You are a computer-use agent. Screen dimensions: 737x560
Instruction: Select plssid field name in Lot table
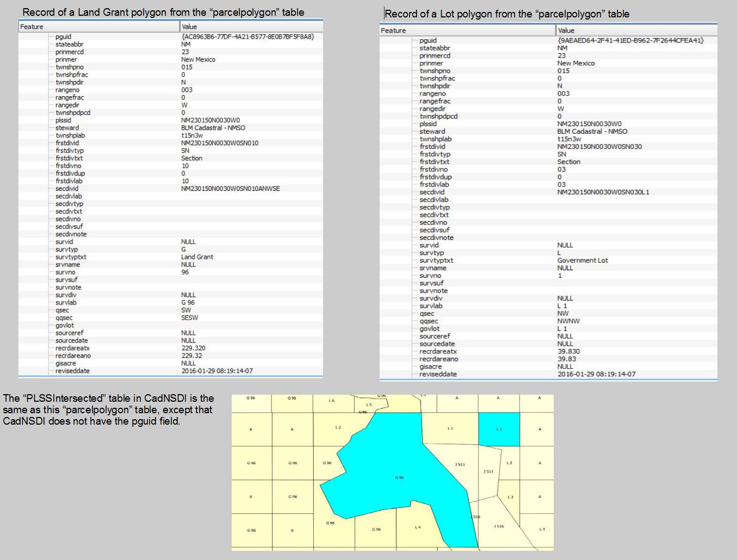pos(428,123)
